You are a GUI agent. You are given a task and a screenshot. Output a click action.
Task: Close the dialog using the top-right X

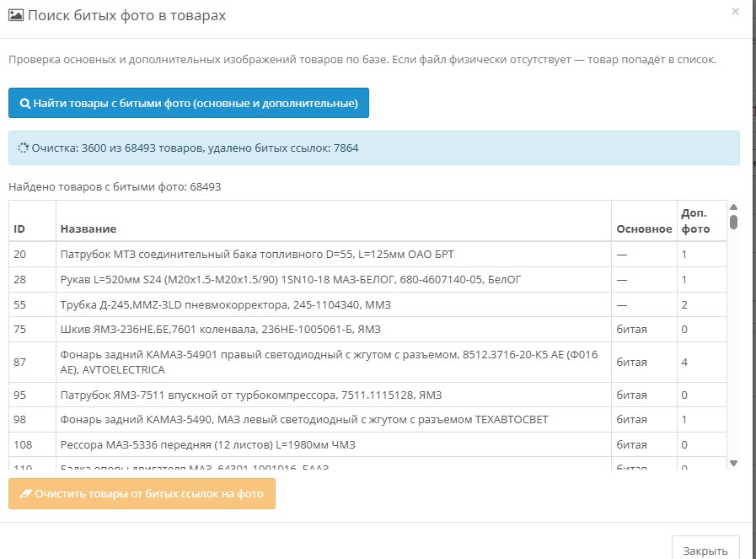[x=735, y=12]
